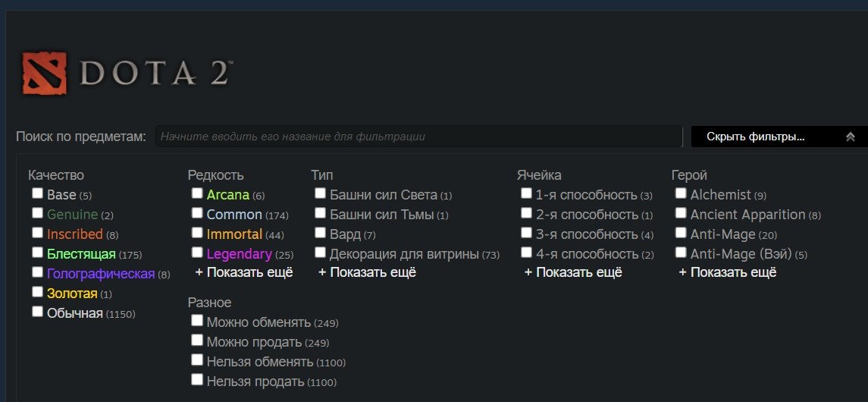Expand Показать ещё under Герой
The width and height of the screenshot is (868, 402).
click(728, 272)
